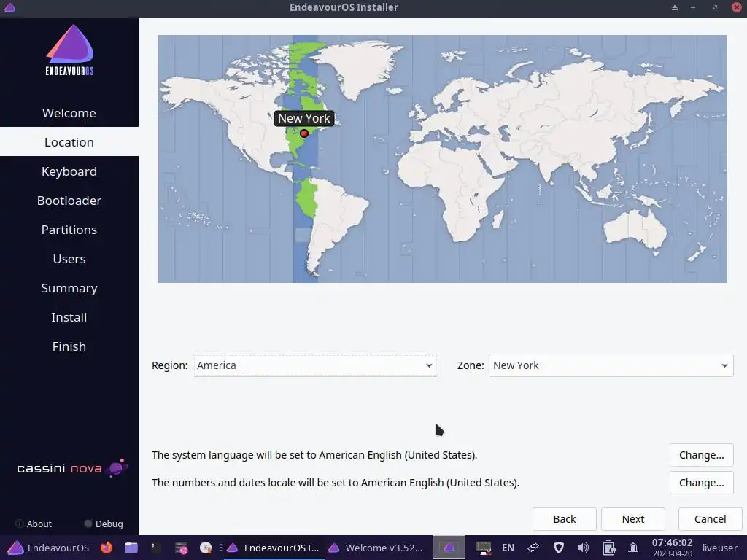Click the keep-above arrow in title bar
747x560 pixels.
click(x=675, y=7)
